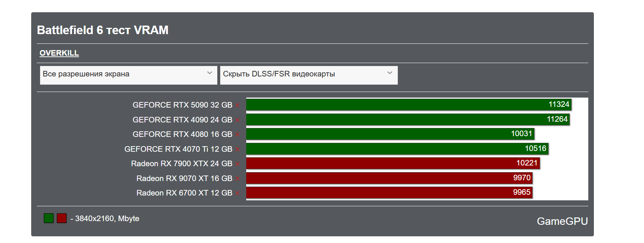Screen dimensions: 644x243
Task: Open the 'Все разрешения экрана' resolution dropdown
Action: pos(129,75)
